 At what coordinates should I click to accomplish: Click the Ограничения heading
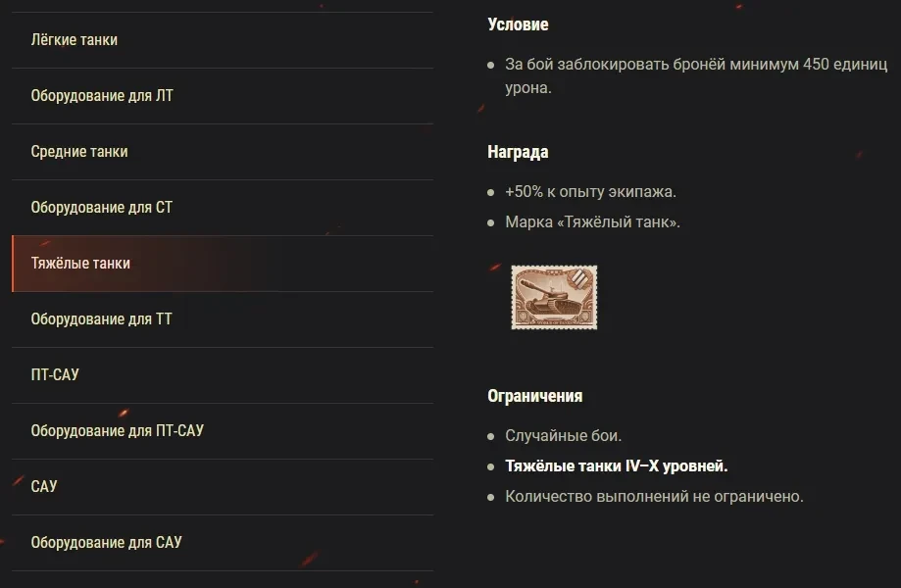point(535,396)
